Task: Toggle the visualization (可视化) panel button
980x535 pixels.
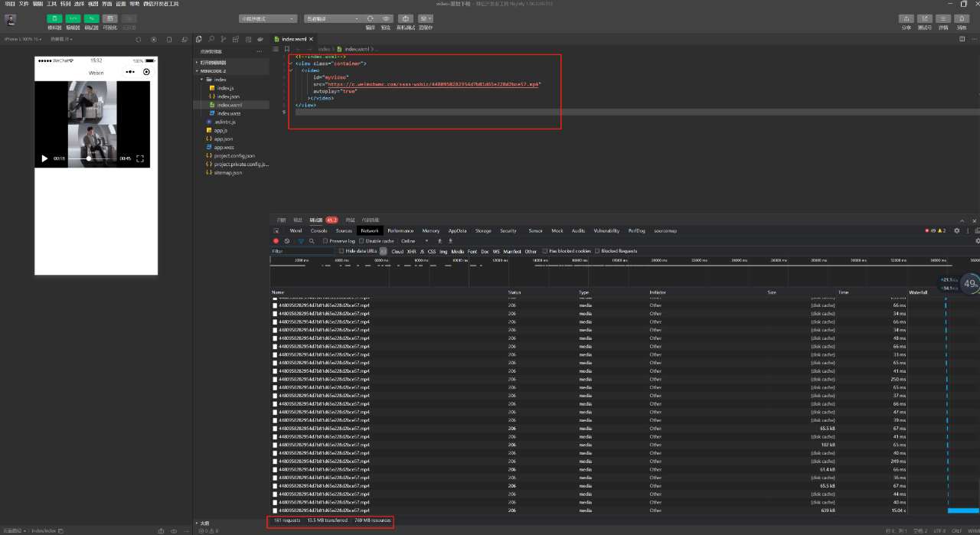Action: pos(110,18)
